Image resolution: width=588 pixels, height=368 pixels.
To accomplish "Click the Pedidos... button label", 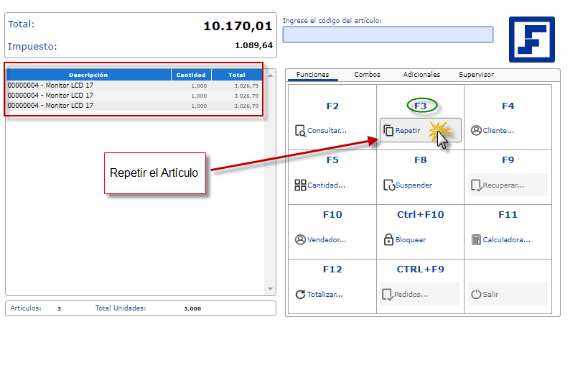I will coord(411,295).
